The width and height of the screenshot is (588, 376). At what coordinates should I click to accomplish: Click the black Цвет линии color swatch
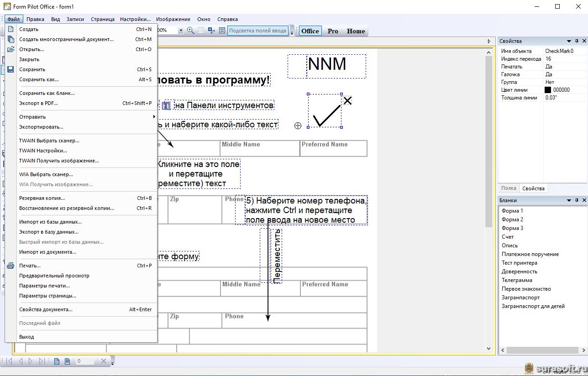click(x=548, y=90)
